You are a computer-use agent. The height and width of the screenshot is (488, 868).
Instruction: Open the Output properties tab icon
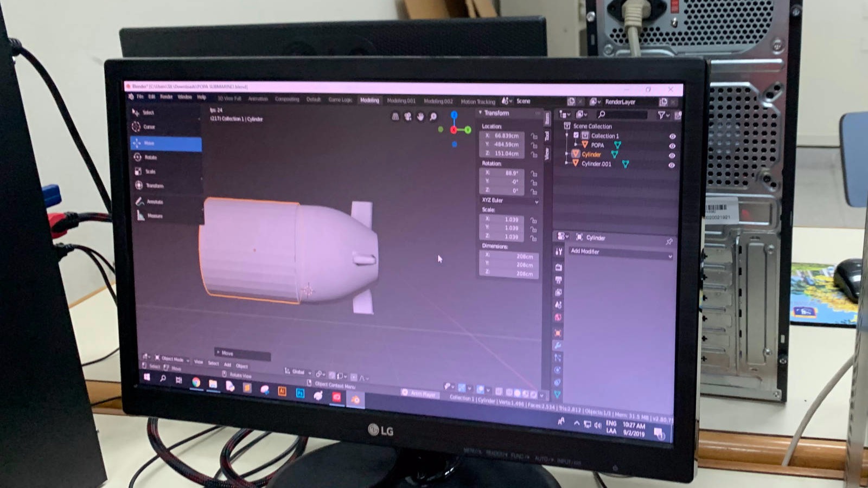click(558, 280)
